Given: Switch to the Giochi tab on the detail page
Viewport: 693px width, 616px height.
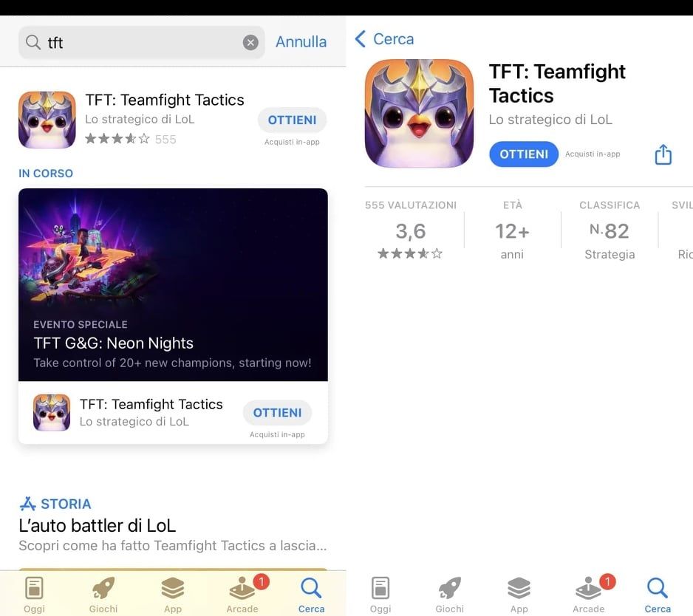Looking at the screenshot, I should (450, 595).
